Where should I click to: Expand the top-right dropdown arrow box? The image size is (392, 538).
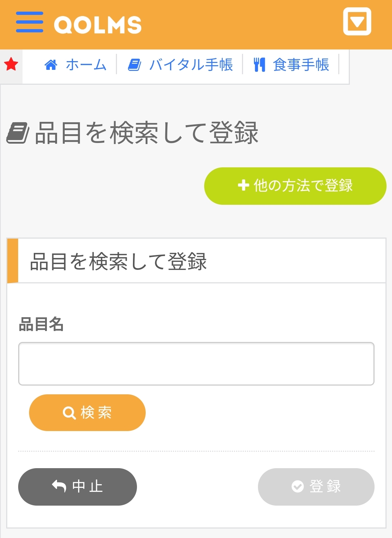click(x=357, y=22)
